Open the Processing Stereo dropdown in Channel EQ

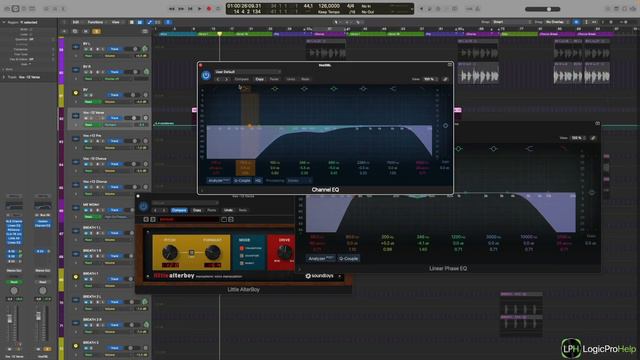(299, 180)
